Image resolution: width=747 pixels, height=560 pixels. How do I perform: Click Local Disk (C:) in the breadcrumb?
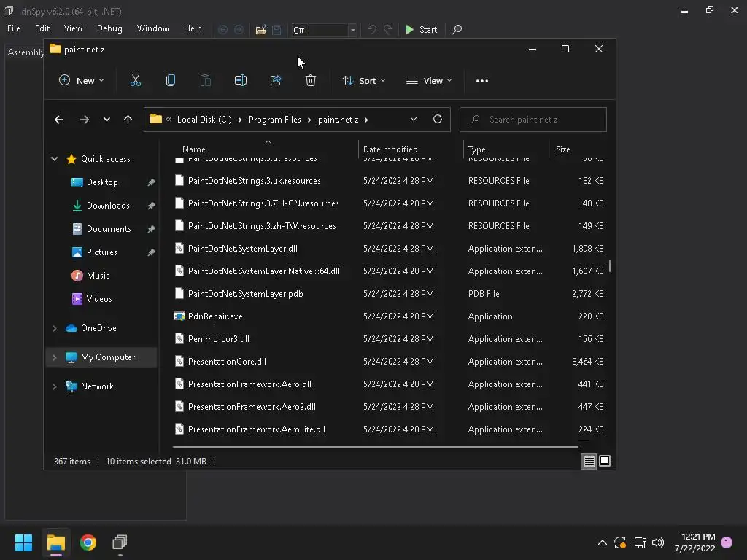tap(204, 120)
